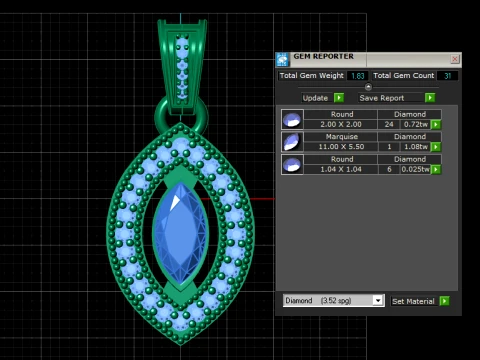Click the weight cell '0.72tw'

pyautogui.click(x=415, y=125)
